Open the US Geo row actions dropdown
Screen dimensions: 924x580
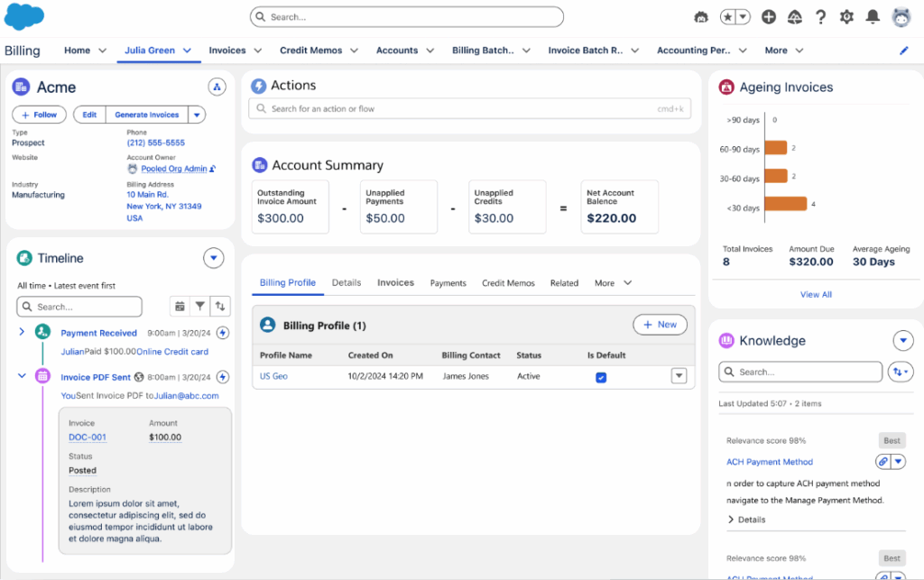point(679,376)
